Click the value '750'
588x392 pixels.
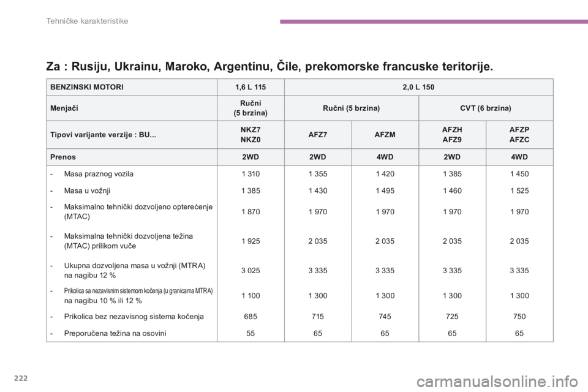tap(519, 316)
